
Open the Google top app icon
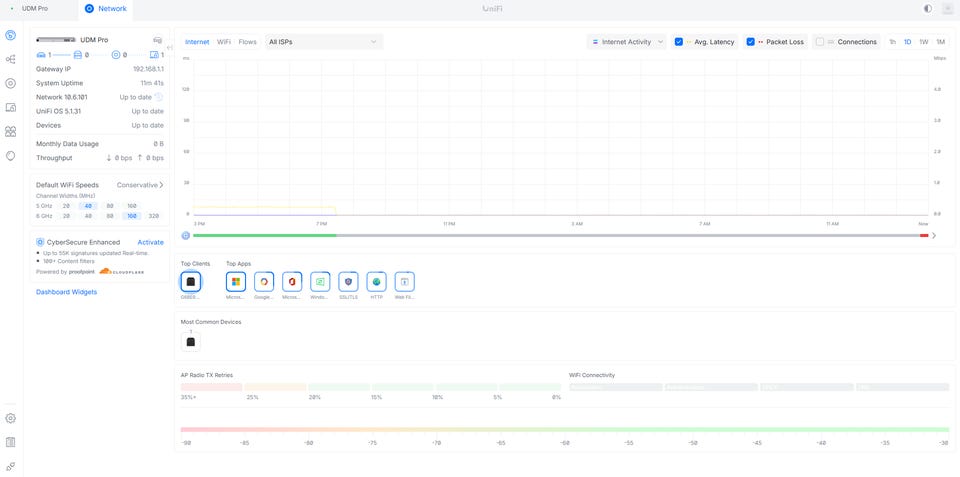tap(264, 282)
